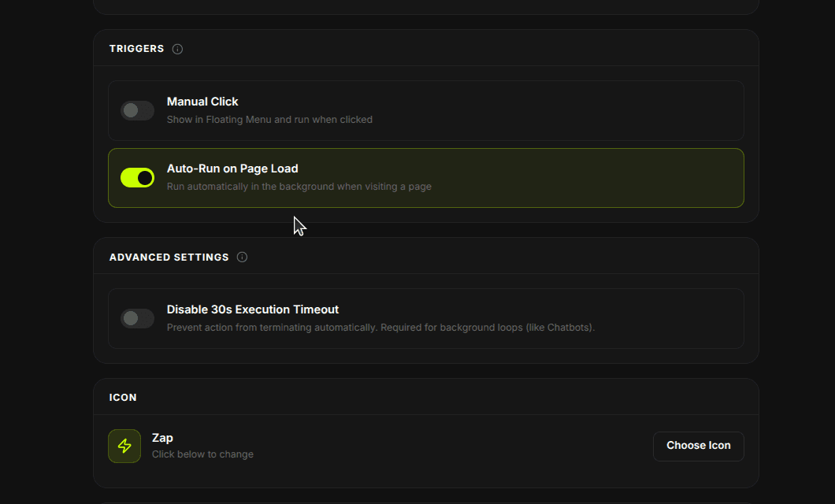Screen dimensions: 835x504
Task: Open the Advanced Settings info icon
Action: [242, 257]
